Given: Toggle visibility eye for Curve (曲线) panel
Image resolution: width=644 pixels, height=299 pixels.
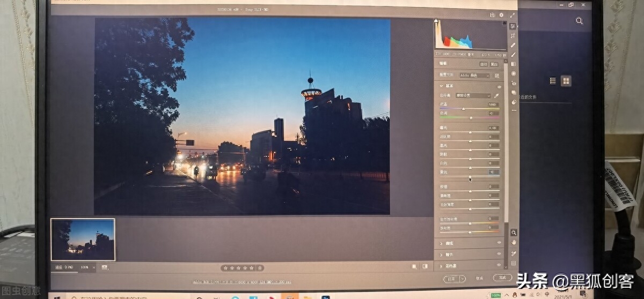Looking at the screenshot, I should click(499, 243).
